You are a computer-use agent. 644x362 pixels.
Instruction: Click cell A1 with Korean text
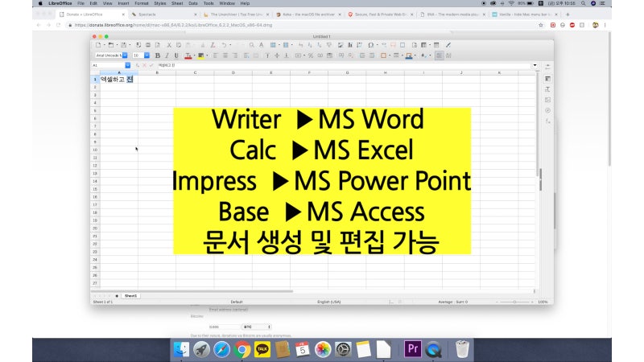[x=119, y=79]
